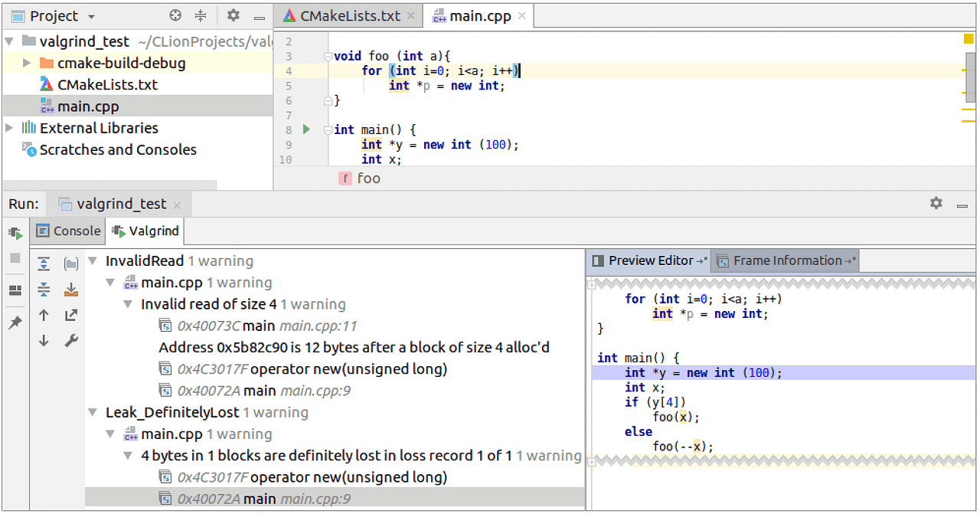The width and height of the screenshot is (980, 514).
Task: Click the Project panel settings gear
Action: coord(234,15)
